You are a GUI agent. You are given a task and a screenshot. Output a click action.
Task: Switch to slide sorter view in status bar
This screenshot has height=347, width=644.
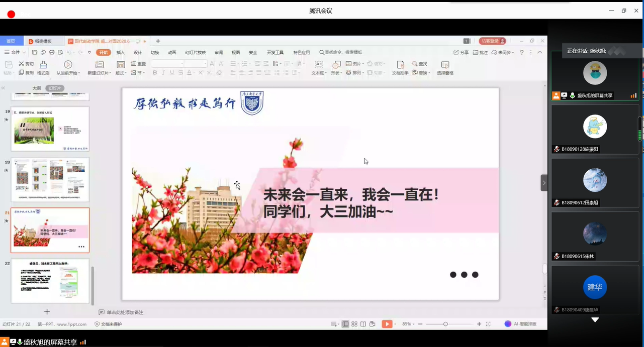[354, 324]
